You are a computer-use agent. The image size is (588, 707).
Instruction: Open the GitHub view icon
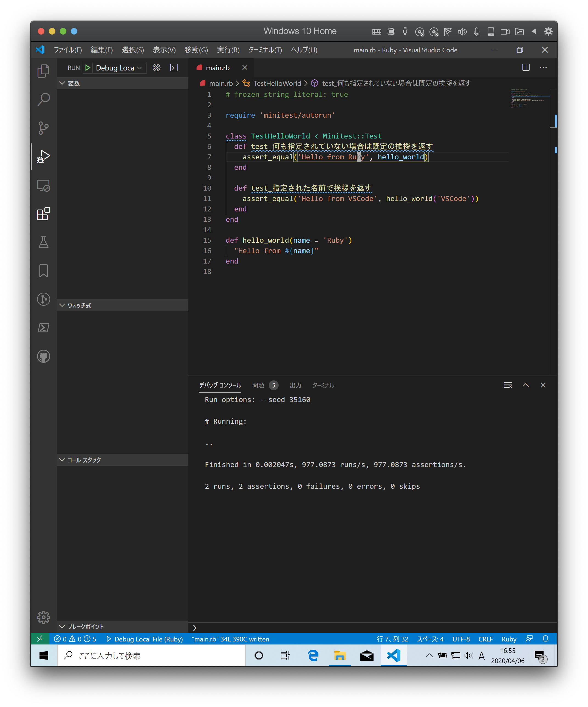tap(43, 356)
